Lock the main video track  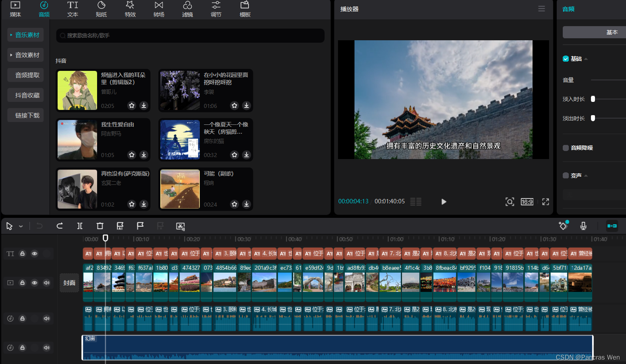tap(23, 283)
